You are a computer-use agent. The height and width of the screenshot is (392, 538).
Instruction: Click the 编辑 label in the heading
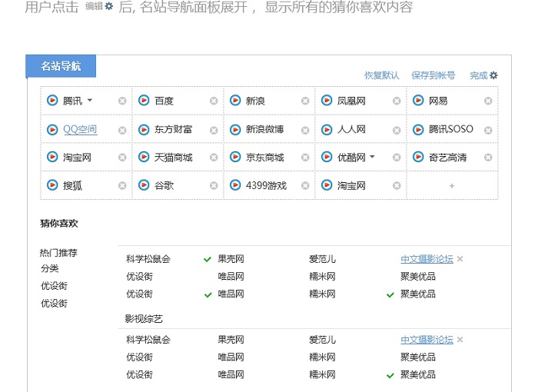94,6
